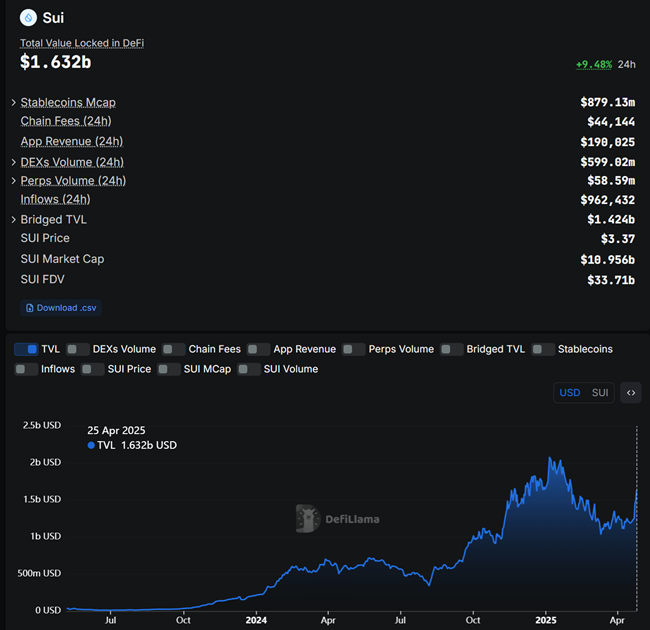Click the Perps Volume (24h) label
Screen dimensions: 650x630
coord(73,181)
